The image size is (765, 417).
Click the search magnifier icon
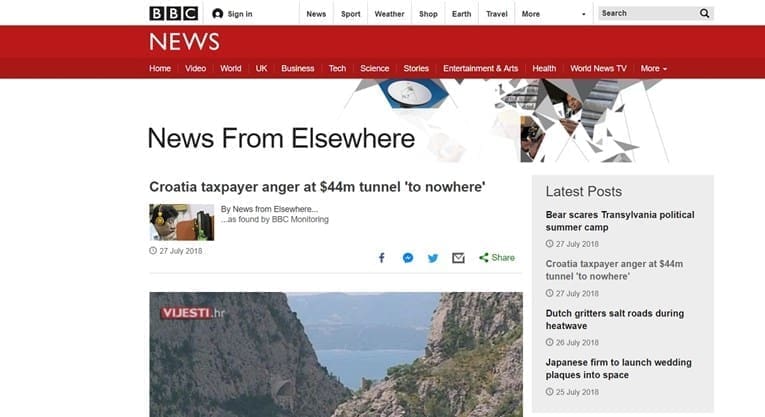[x=705, y=13]
